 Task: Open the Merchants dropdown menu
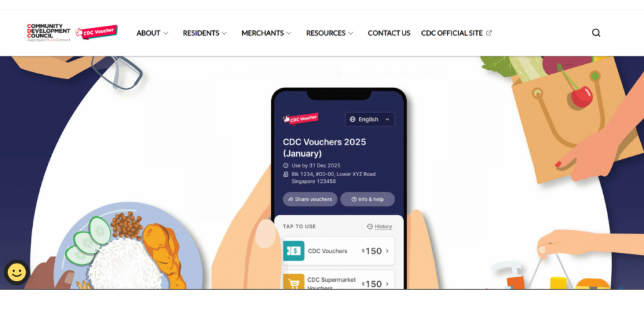pos(266,33)
